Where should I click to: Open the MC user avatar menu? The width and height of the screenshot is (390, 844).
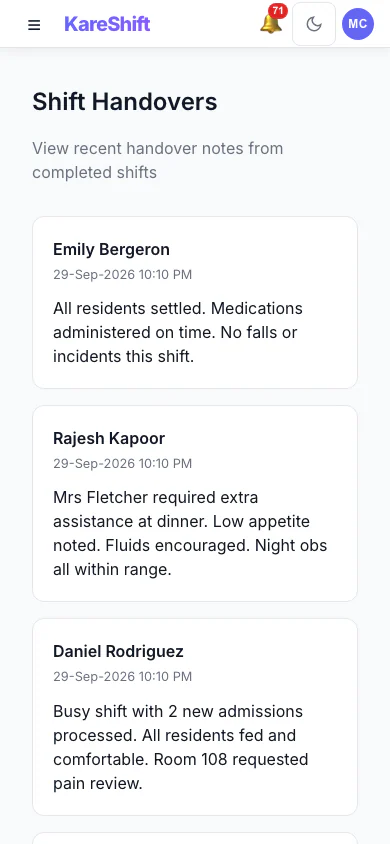click(x=358, y=24)
